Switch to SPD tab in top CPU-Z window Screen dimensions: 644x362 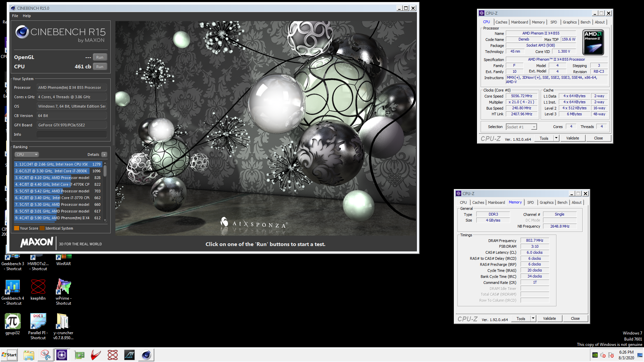[x=554, y=22]
